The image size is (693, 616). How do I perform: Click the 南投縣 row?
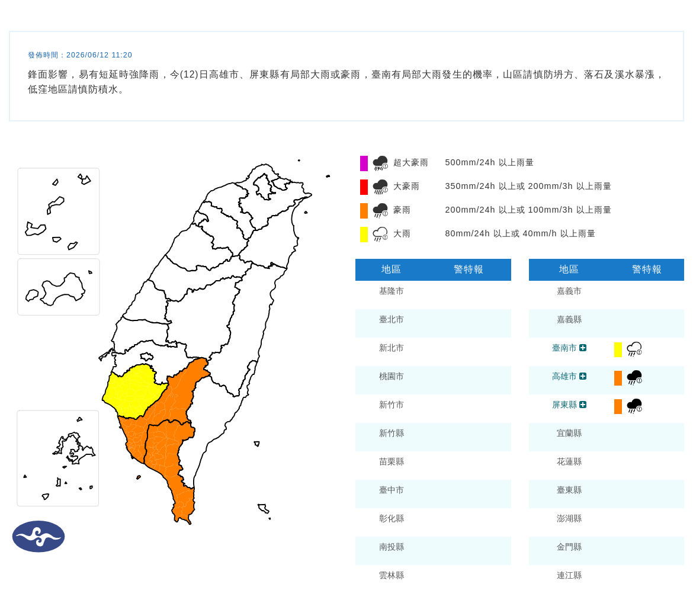click(x=433, y=551)
